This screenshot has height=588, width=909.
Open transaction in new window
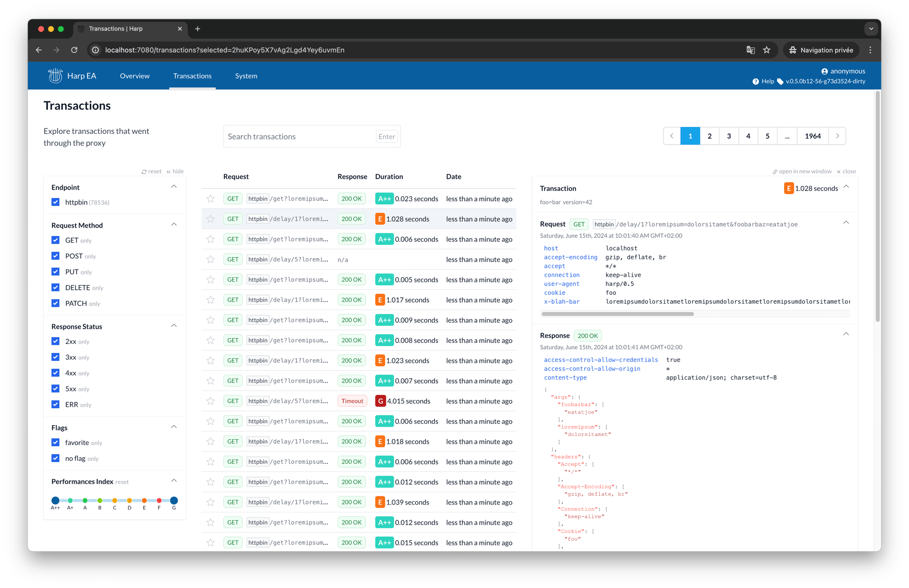(x=802, y=171)
